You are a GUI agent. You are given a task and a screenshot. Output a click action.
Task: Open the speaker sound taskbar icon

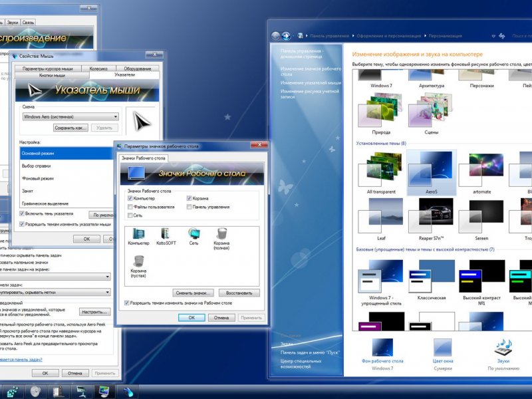pyautogui.click(x=36, y=392)
